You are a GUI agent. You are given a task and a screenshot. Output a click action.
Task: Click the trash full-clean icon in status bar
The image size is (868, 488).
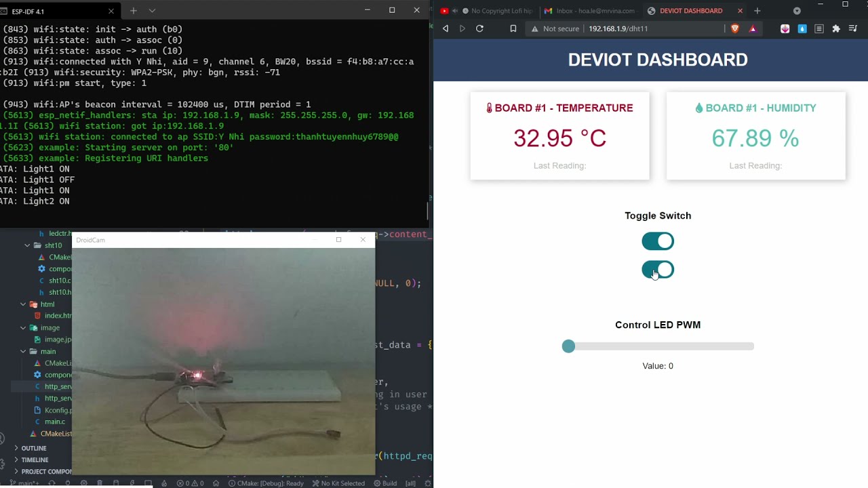click(100, 483)
